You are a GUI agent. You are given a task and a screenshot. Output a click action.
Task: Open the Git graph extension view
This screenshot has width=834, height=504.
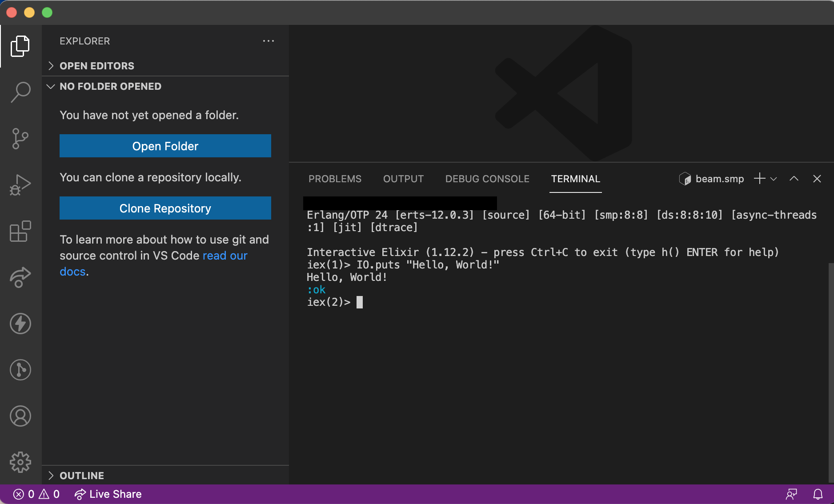(x=20, y=370)
